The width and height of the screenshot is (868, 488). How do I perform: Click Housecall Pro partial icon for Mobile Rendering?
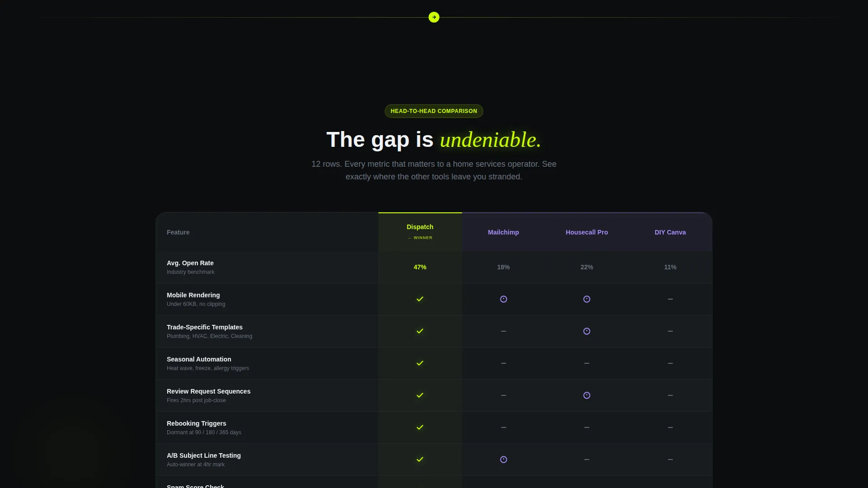pyautogui.click(x=587, y=299)
